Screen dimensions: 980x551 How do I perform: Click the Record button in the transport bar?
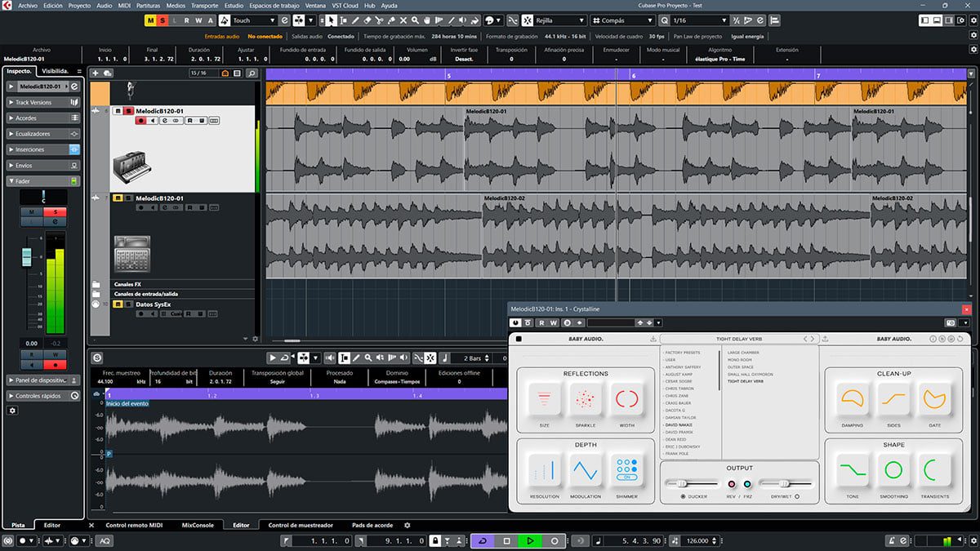pos(555,540)
